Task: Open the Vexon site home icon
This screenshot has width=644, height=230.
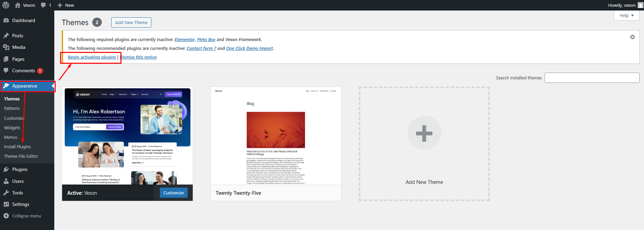Action: click(x=18, y=5)
